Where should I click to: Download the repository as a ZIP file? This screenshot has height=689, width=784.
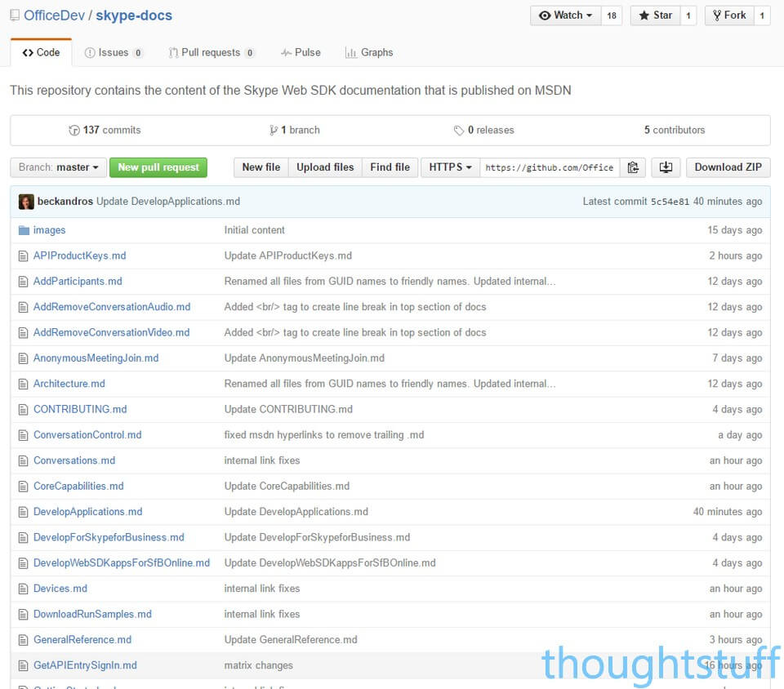(728, 167)
